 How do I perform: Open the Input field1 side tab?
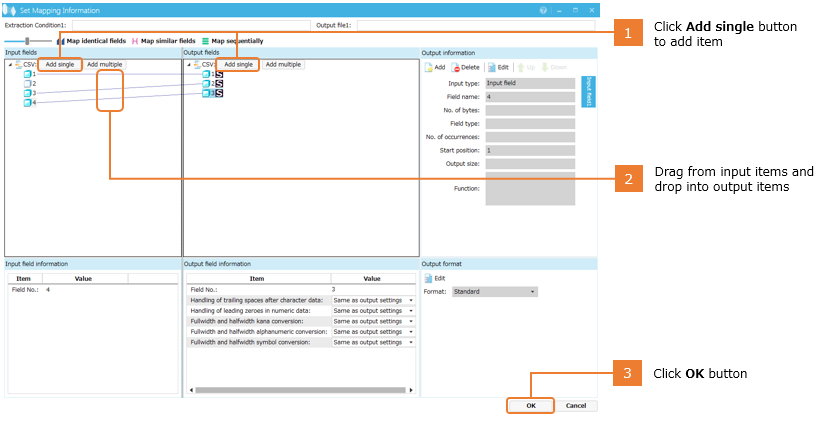point(589,90)
